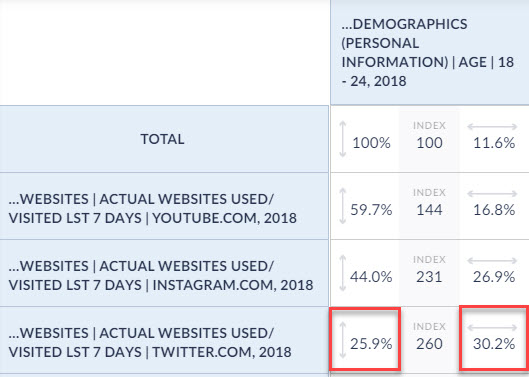This screenshot has height=377, width=529.
Task: Select the YOUTUBE.COM 2018 row header
Action: click(164, 206)
